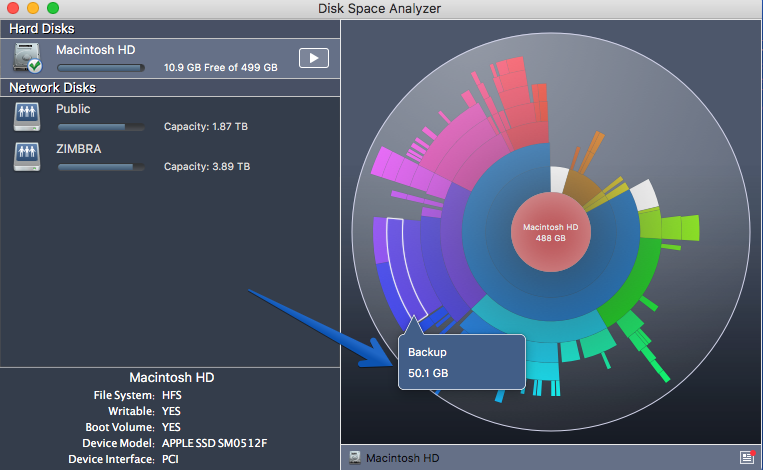The image size is (763, 470).
Task: Click the brown segment near chart center
Action: pyautogui.click(x=581, y=187)
